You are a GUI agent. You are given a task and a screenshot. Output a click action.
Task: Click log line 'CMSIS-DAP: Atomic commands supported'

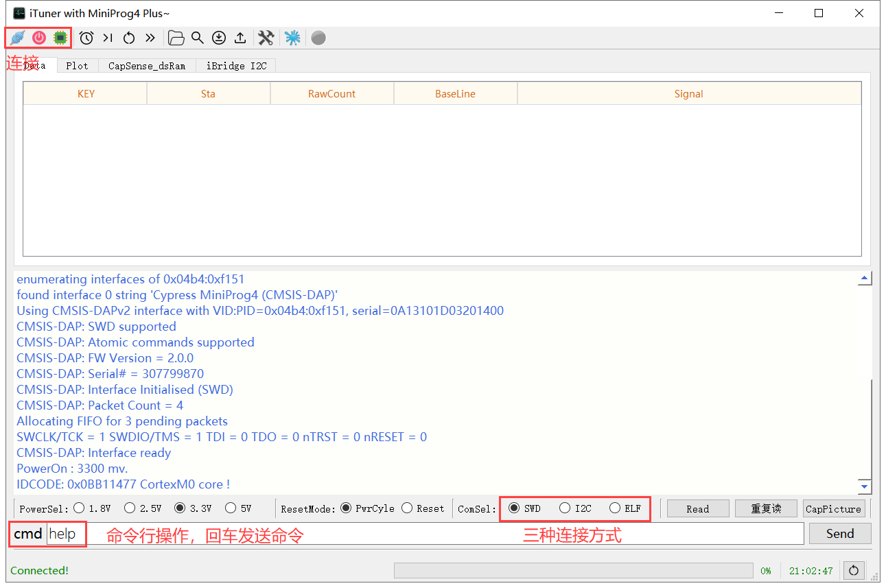pos(135,342)
